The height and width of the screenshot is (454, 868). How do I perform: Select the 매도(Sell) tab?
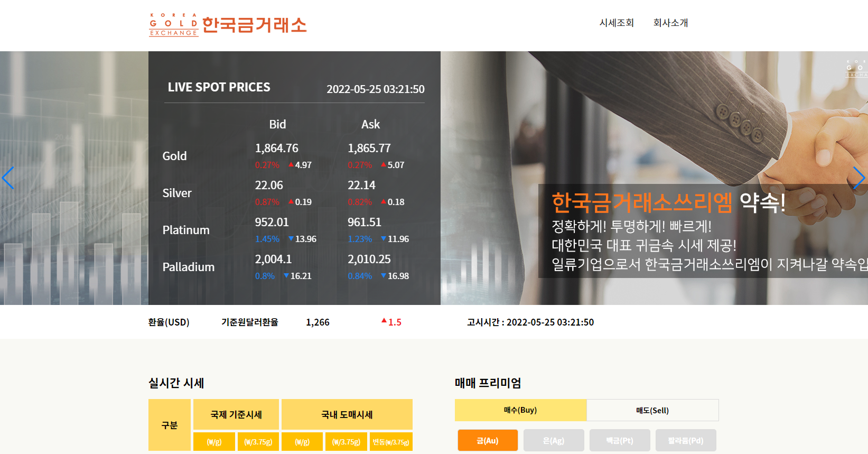coord(652,410)
